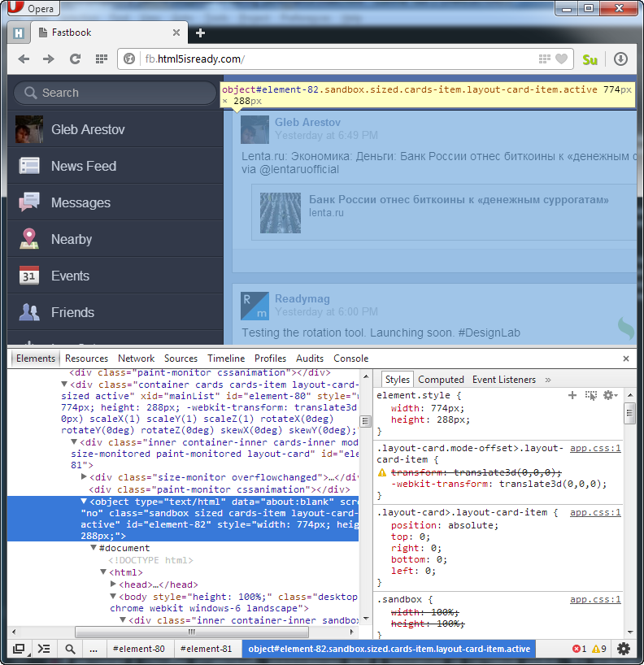Select the Computed sidebar tab
The width and height of the screenshot is (644, 665).
pyautogui.click(x=441, y=380)
